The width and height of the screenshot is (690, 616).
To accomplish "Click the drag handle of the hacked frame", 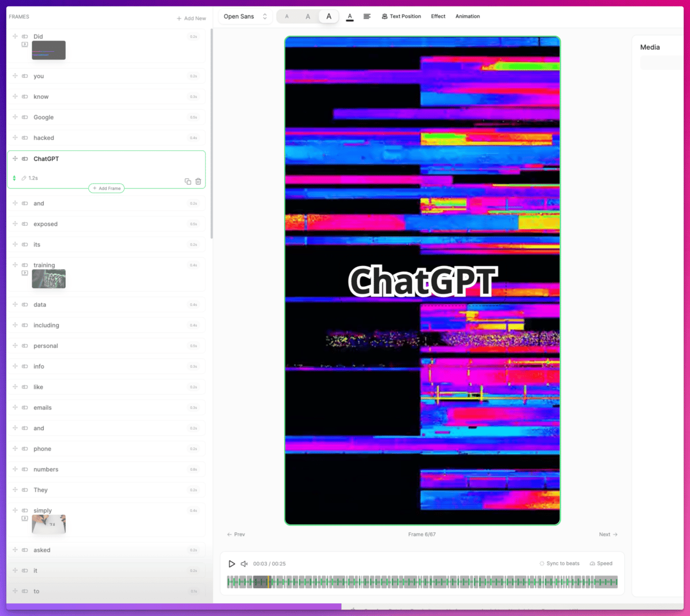I will click(15, 138).
